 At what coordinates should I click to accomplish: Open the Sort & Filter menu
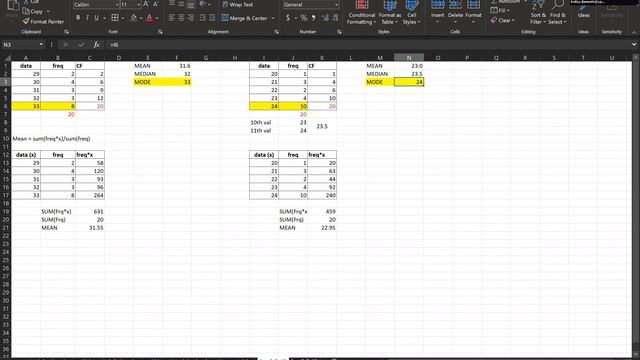click(x=538, y=13)
